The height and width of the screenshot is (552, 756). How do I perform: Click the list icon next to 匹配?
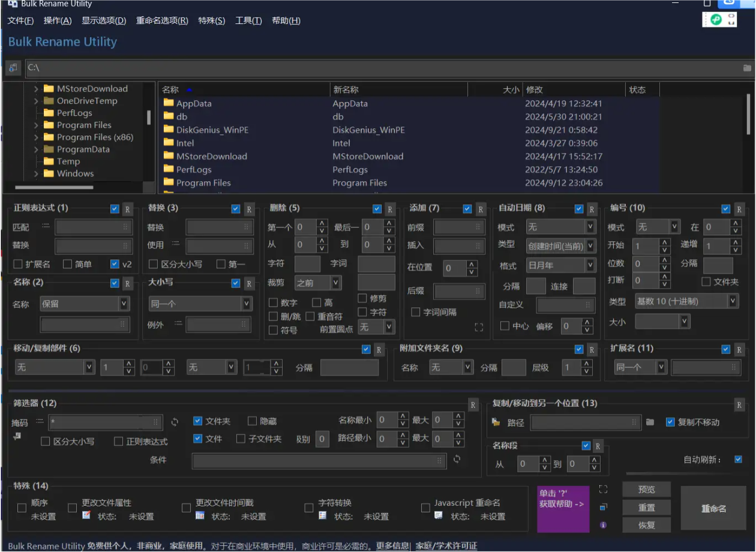coord(46,226)
